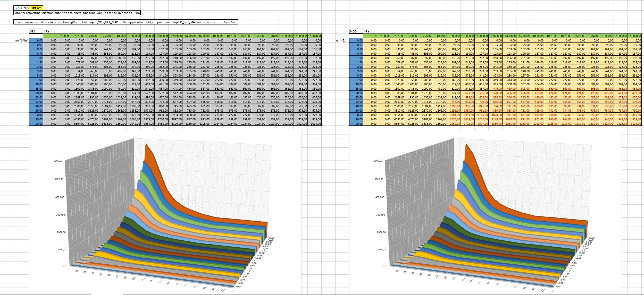The height and width of the screenshot is (295, 644).
Task: Click the 32,00 row header in MOD table
Action: coord(356,102)
